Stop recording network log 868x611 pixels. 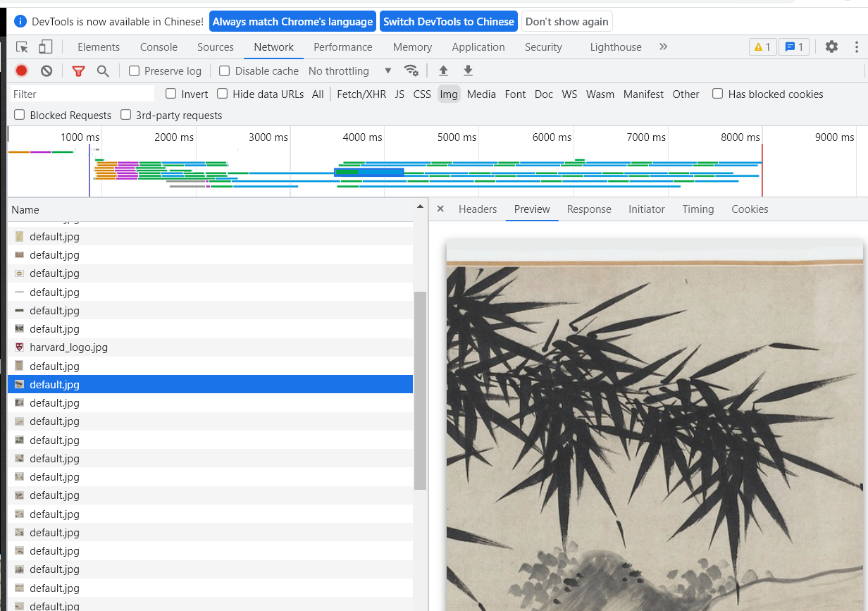pos(22,70)
